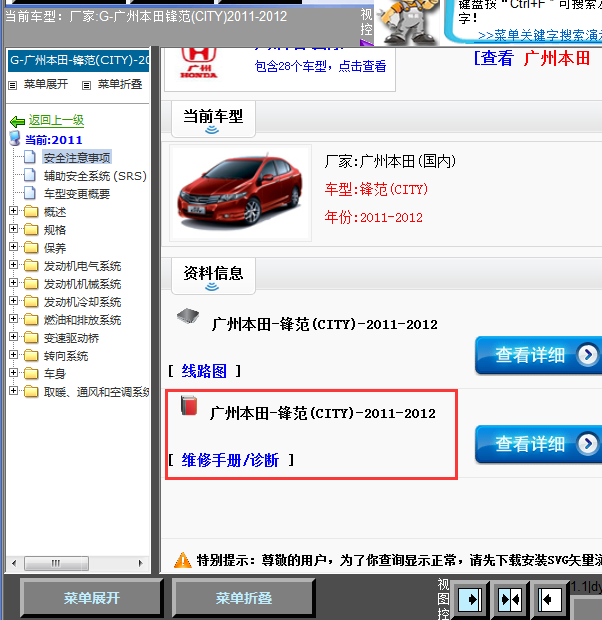
Task: Click the computer icon beside 当前:2011
Action: (x=15, y=138)
